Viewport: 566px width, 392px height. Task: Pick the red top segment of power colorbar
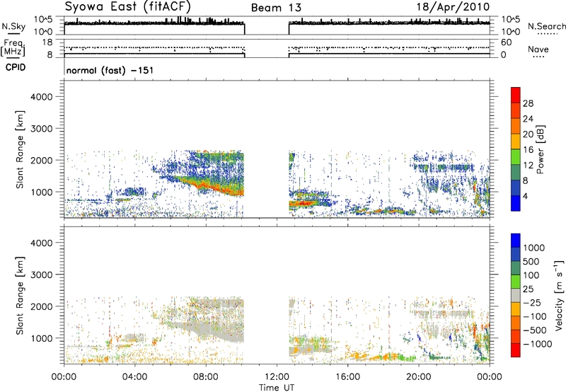click(516, 95)
